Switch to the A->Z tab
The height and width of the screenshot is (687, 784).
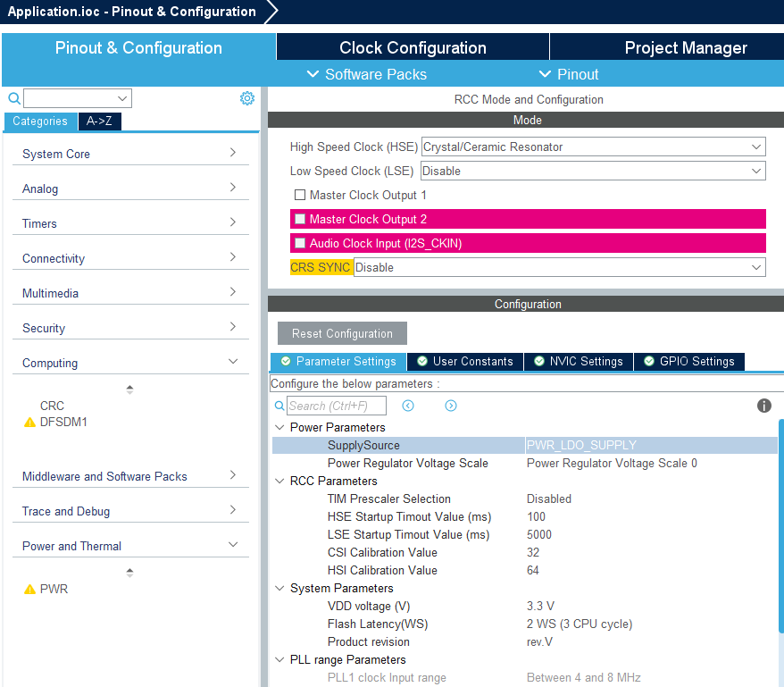point(99,121)
